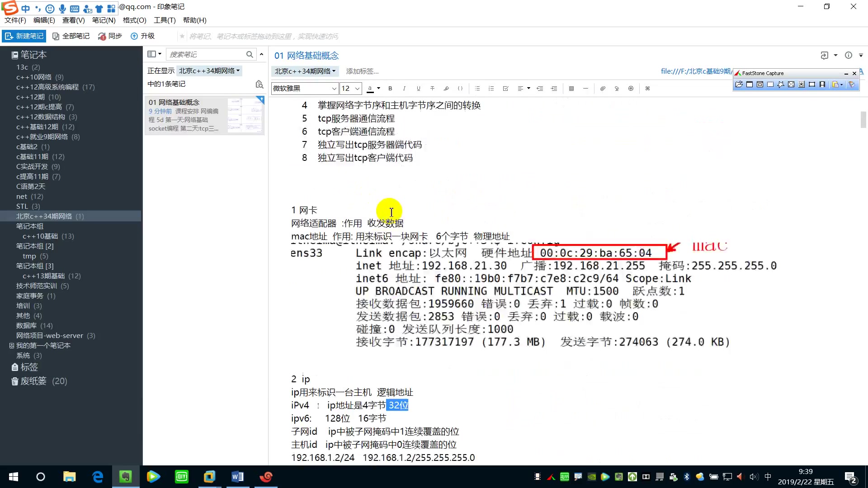The width and height of the screenshot is (868, 488).
Task: Insert a to-do checkbox in the note
Action: click(505, 88)
